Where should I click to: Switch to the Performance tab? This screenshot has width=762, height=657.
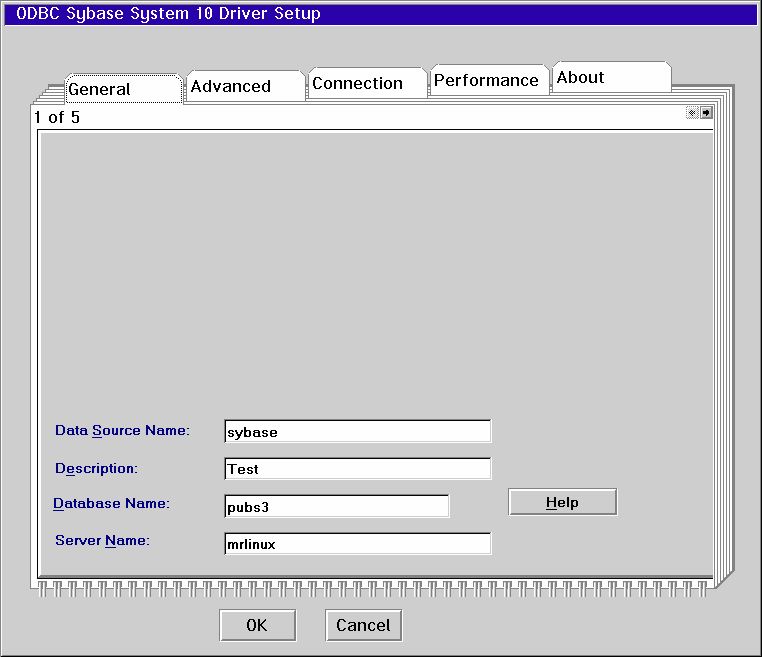click(x=489, y=80)
